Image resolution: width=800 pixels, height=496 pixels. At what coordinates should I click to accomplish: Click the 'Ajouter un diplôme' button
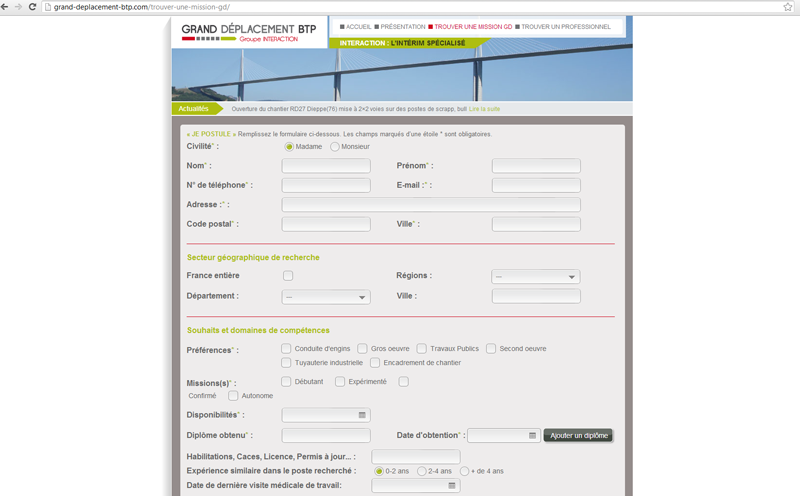click(x=579, y=435)
